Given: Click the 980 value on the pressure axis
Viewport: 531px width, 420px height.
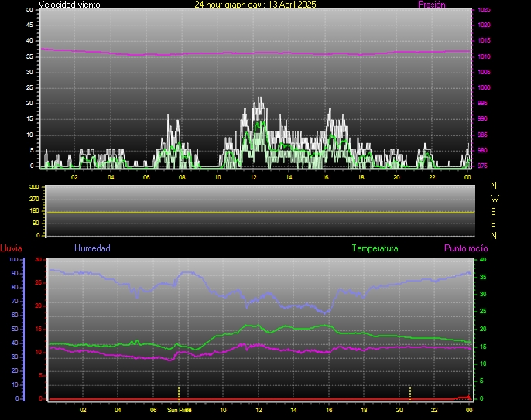Looking at the screenshot, I should coord(482,150).
